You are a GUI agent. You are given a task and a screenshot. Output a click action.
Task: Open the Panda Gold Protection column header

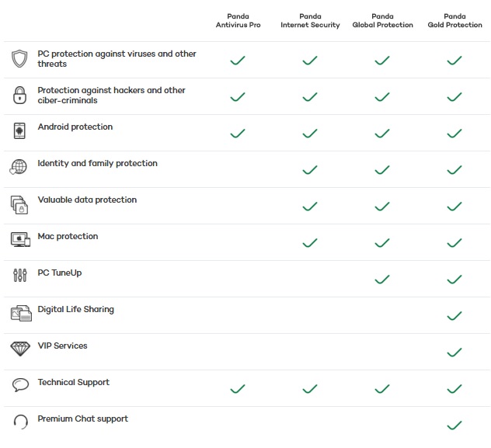pos(454,21)
